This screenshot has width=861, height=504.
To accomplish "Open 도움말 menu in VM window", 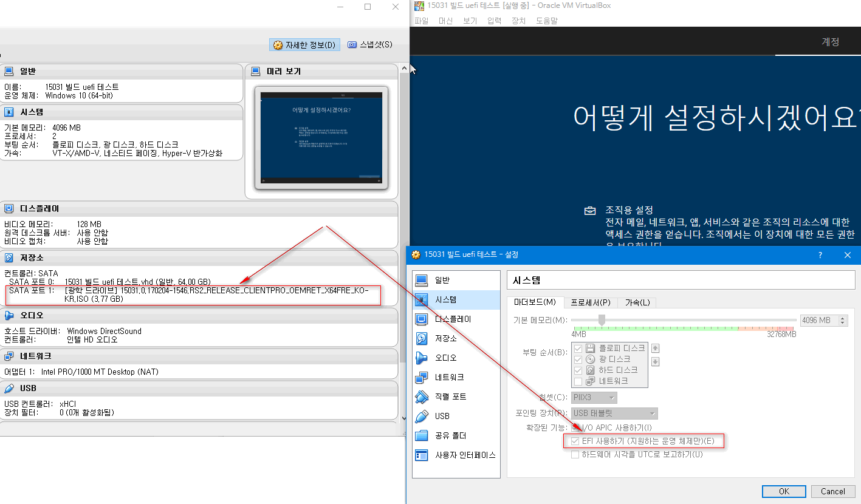I will (x=546, y=21).
